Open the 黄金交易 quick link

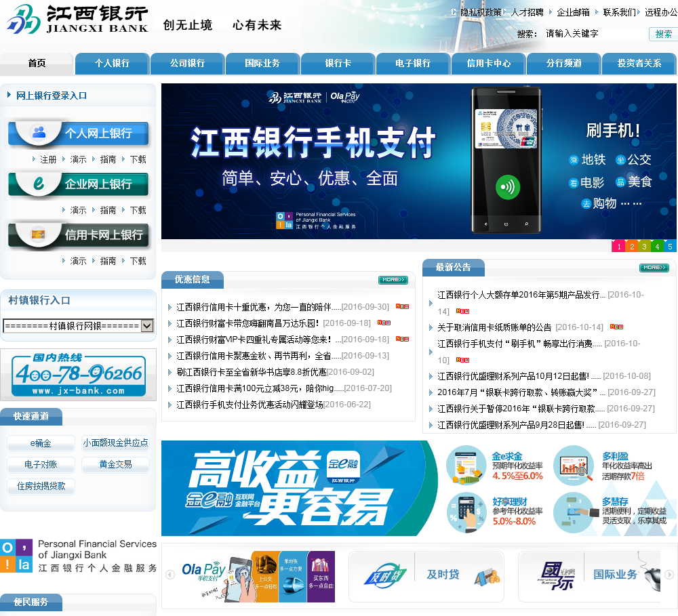coord(115,465)
